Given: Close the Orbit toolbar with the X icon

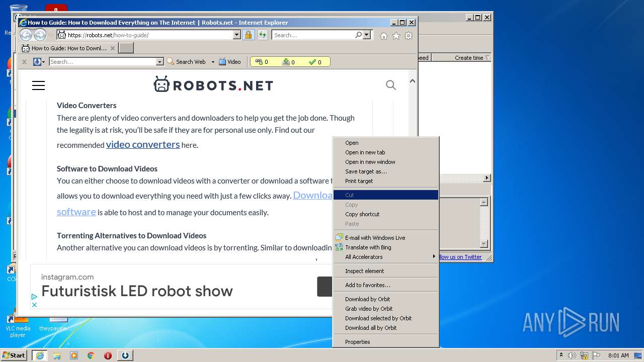Looking at the screenshot, I should point(24,62).
